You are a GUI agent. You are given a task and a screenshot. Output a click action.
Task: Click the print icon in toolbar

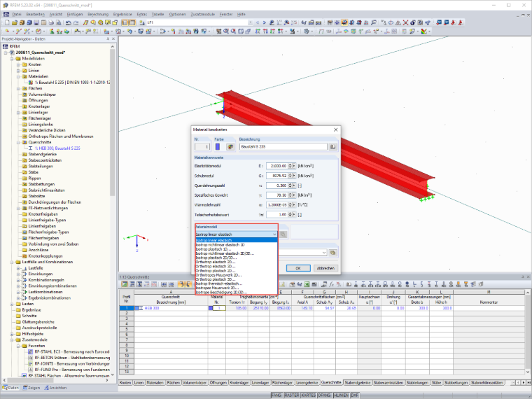pyautogui.click(x=51, y=22)
